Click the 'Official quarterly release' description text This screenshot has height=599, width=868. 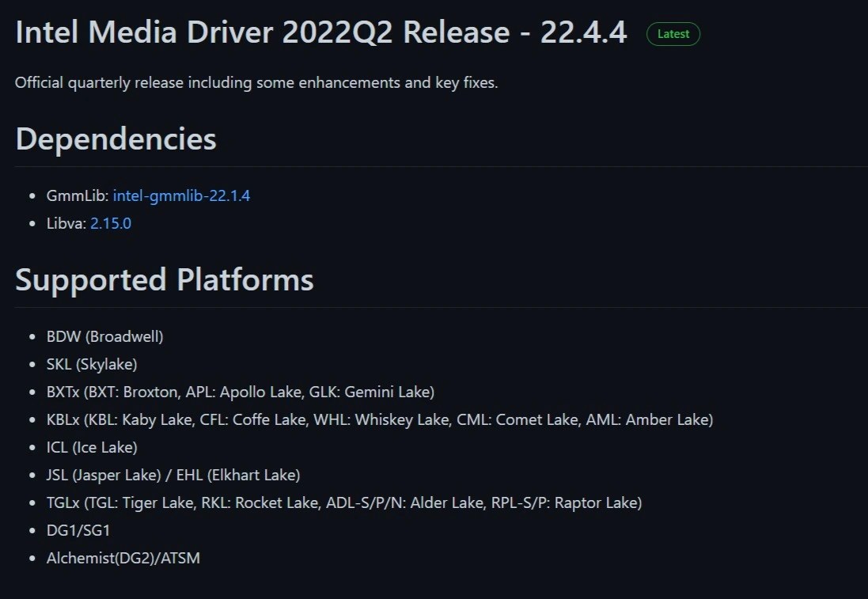[256, 83]
